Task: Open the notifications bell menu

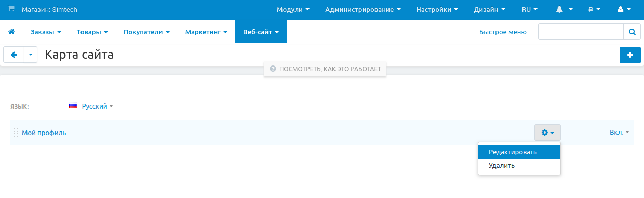Action: (x=563, y=10)
